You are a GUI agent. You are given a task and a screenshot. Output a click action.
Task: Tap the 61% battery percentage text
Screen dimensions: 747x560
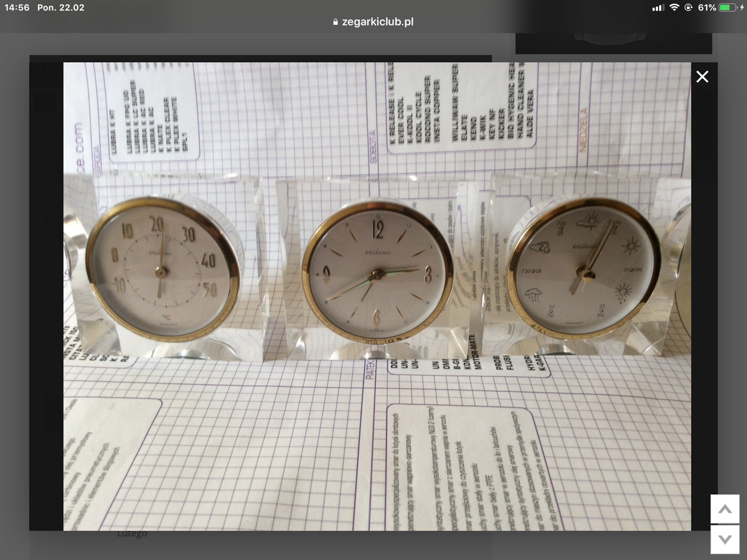tap(707, 7)
